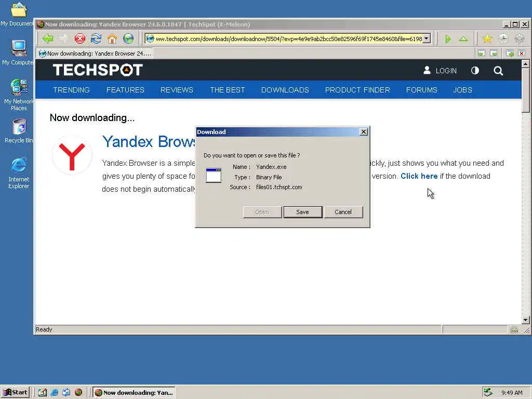Click the 'Binary File' type value

point(269,177)
